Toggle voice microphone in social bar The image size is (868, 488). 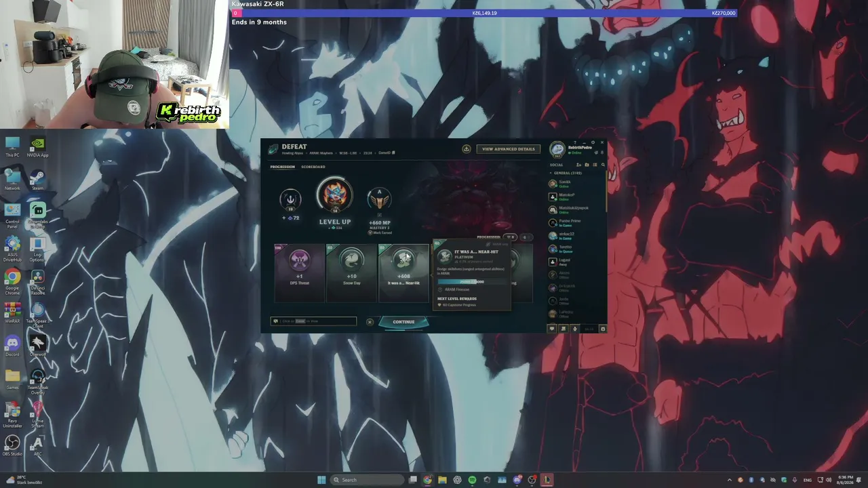click(575, 329)
